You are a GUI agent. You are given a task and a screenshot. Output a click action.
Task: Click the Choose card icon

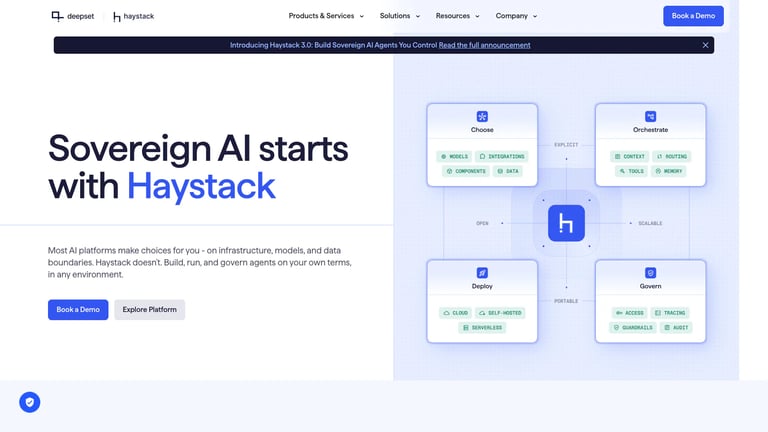[482, 117]
